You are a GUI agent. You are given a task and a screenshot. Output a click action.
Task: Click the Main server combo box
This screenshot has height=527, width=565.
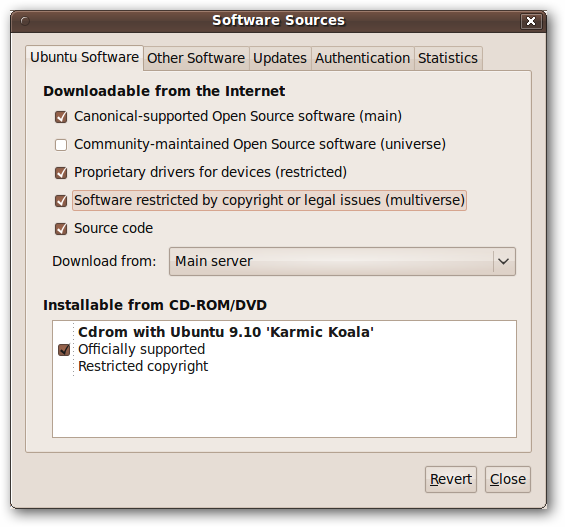tap(342, 261)
